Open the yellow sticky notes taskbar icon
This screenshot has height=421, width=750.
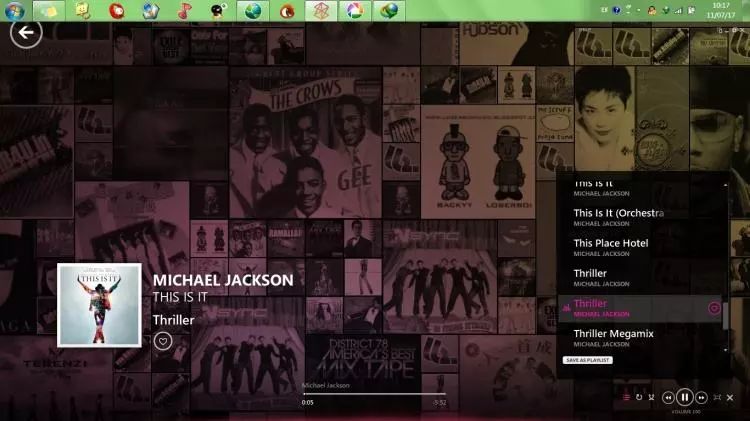[82, 11]
